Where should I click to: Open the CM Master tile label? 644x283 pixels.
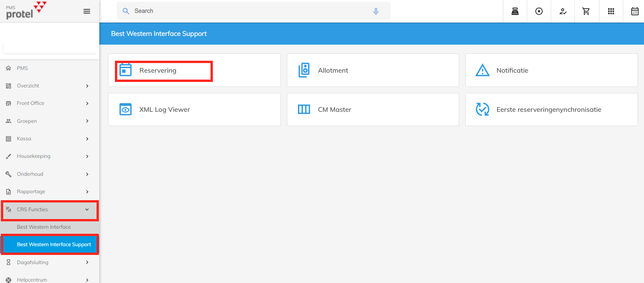[335, 110]
